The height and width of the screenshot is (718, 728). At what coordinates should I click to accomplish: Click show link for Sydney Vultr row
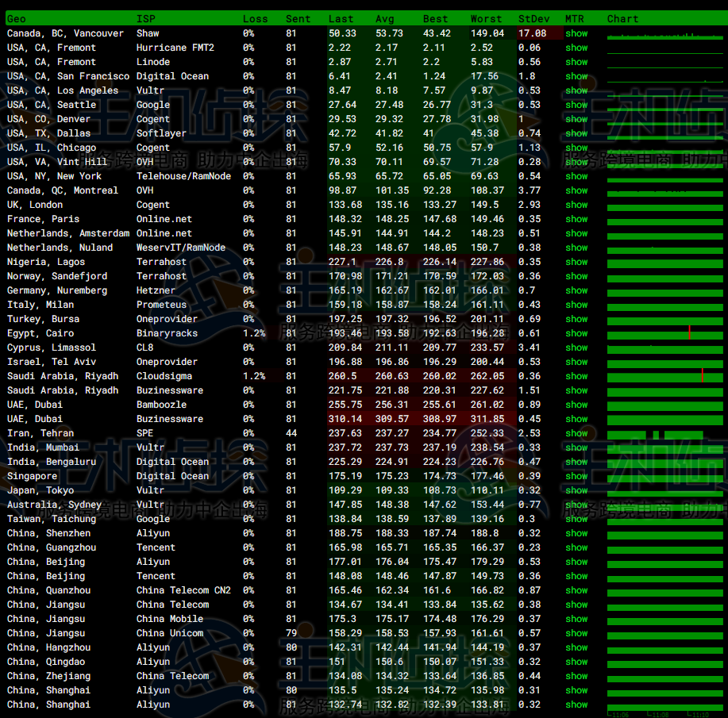[576, 505]
